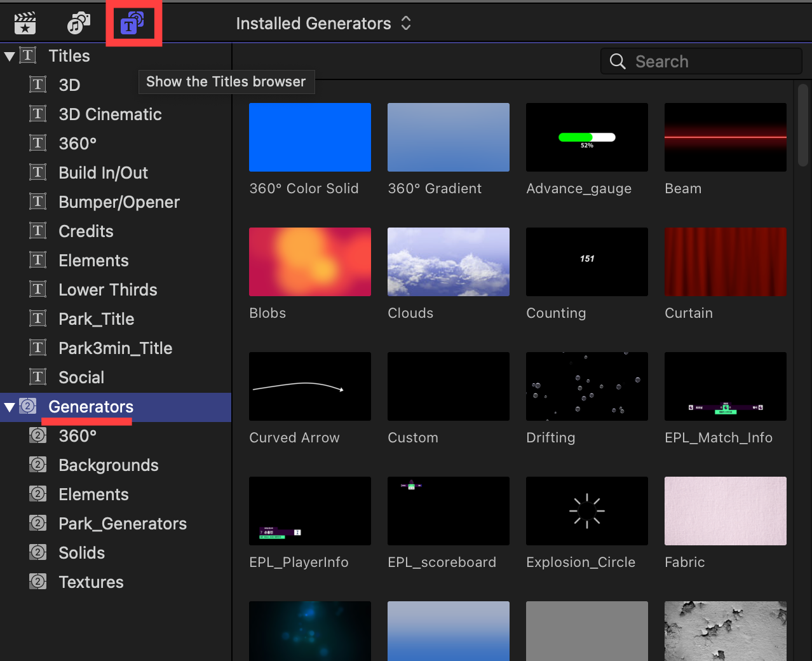Select the Generators category
Viewport: 812px width, 661px height.
tap(116, 407)
